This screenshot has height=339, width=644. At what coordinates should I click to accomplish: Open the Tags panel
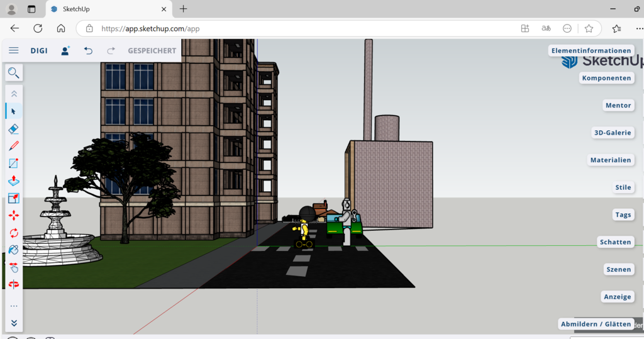click(x=623, y=215)
